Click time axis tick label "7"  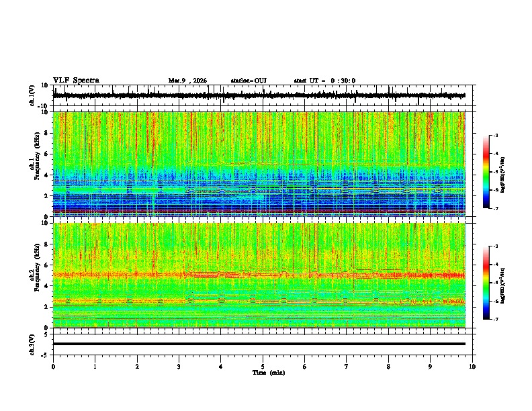click(x=347, y=367)
